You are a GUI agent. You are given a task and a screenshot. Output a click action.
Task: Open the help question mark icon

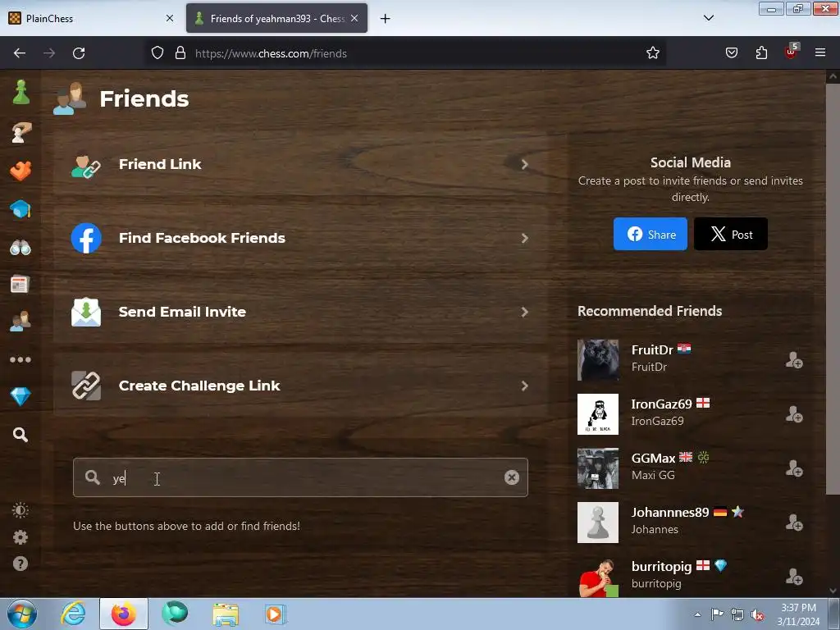(21, 564)
